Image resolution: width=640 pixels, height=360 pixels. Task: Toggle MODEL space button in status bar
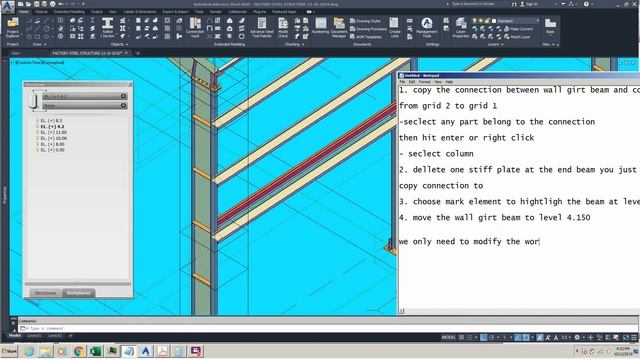tap(448, 338)
